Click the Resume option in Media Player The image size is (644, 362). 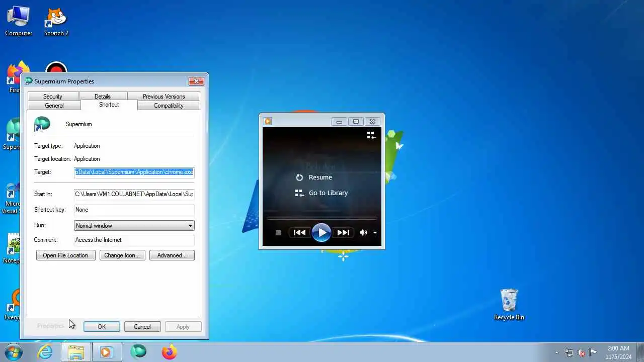[320, 177]
